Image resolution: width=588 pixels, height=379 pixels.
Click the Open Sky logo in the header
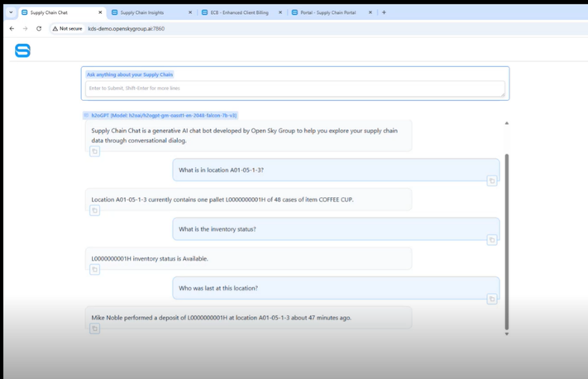(22, 50)
